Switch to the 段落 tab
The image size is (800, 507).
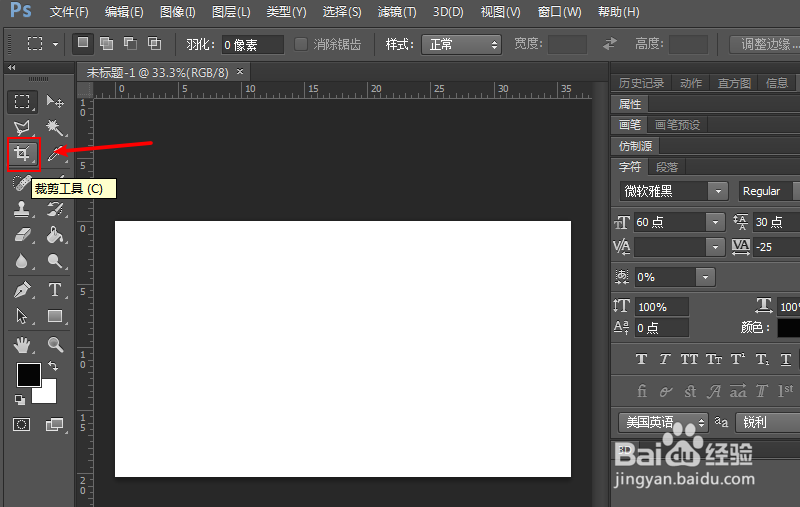667,167
